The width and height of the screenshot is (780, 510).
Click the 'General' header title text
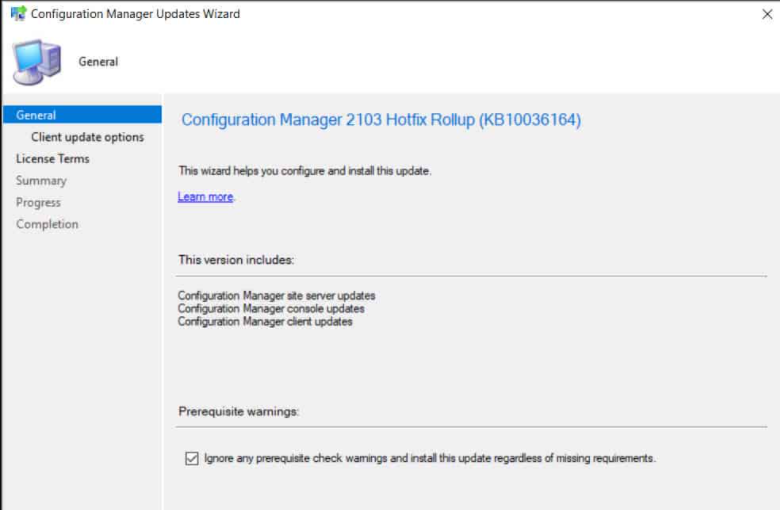pos(98,62)
